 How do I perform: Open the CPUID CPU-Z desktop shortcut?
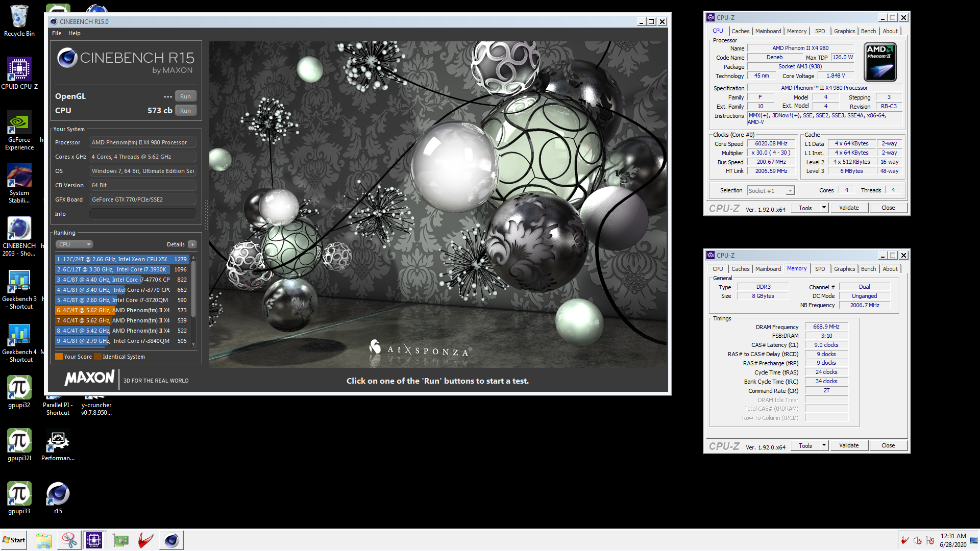[19, 73]
